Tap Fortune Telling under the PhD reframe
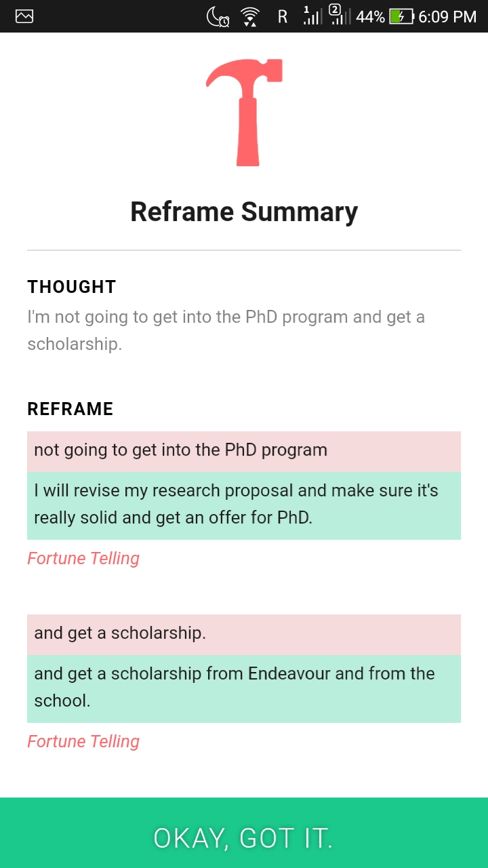This screenshot has width=488, height=868. point(83,558)
